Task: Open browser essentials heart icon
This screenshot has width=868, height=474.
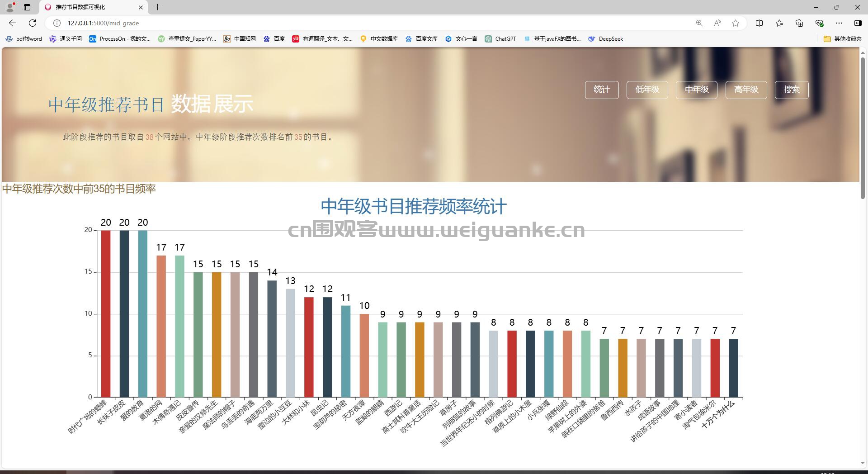Action: 819,23
